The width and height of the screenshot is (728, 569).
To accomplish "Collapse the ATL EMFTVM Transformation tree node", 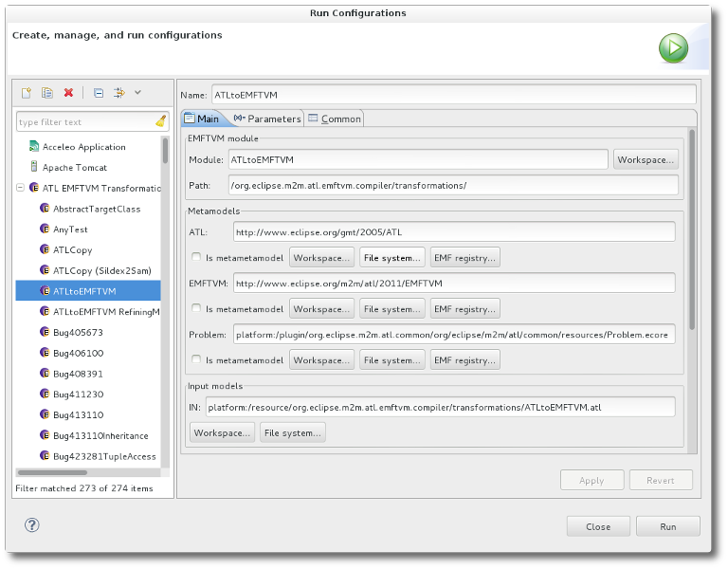I will coord(21,188).
